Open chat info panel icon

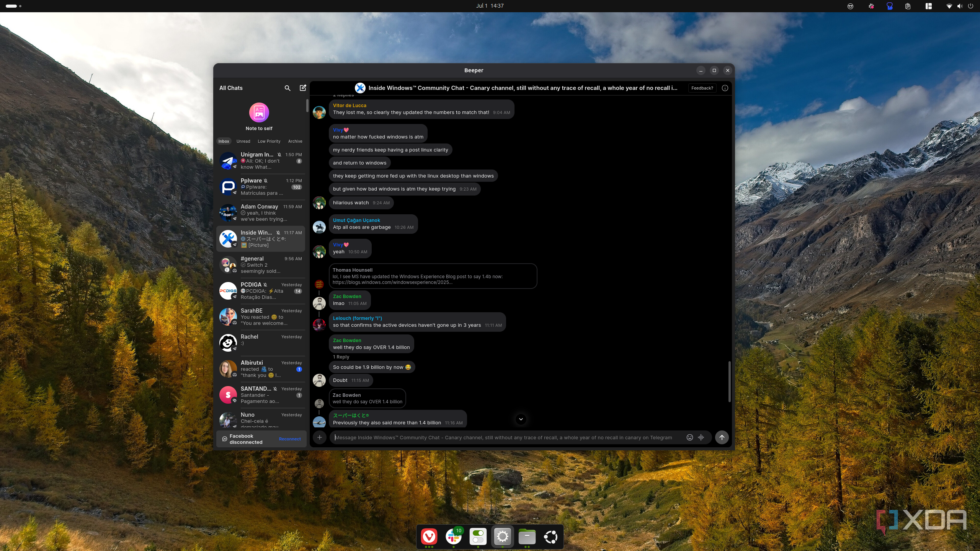pos(725,88)
